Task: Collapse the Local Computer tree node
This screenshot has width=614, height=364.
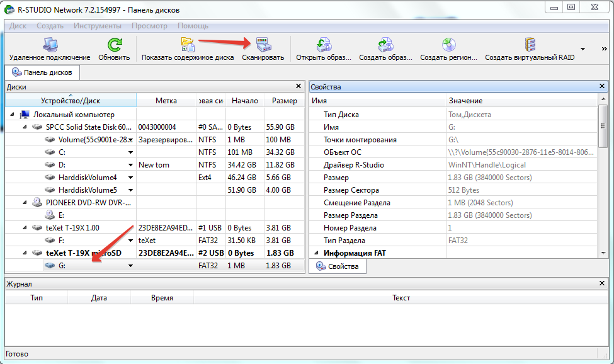Action: [13, 115]
